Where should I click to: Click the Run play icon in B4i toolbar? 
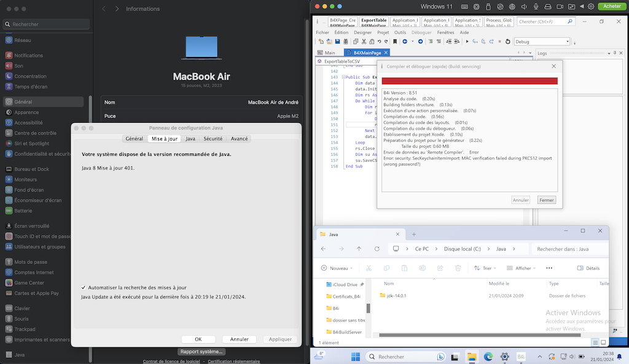(467, 42)
